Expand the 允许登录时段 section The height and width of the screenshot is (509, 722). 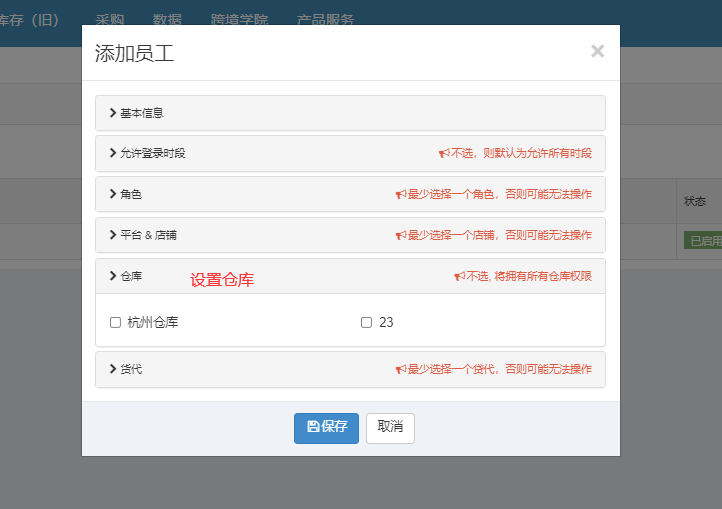coord(152,153)
